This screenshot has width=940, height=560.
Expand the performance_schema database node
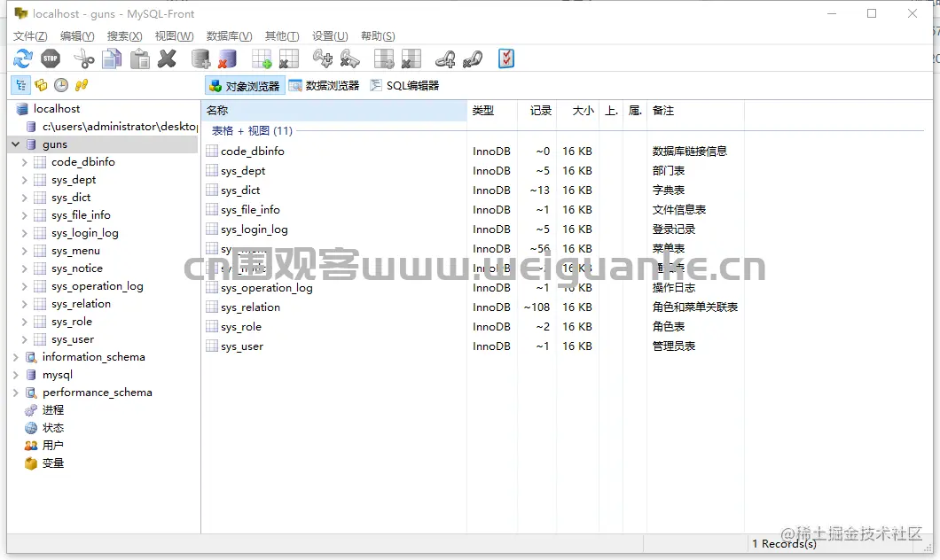click(16, 393)
